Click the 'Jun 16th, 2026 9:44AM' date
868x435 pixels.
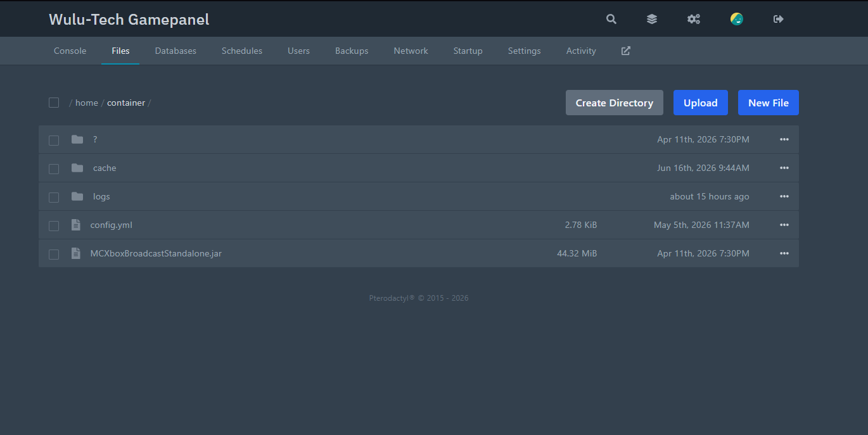click(x=703, y=168)
